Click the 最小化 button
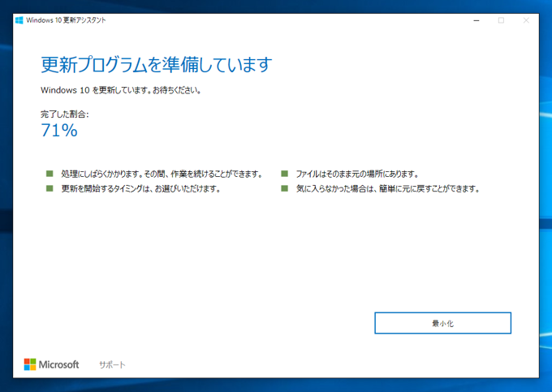The height and width of the screenshot is (392, 552). (442, 323)
